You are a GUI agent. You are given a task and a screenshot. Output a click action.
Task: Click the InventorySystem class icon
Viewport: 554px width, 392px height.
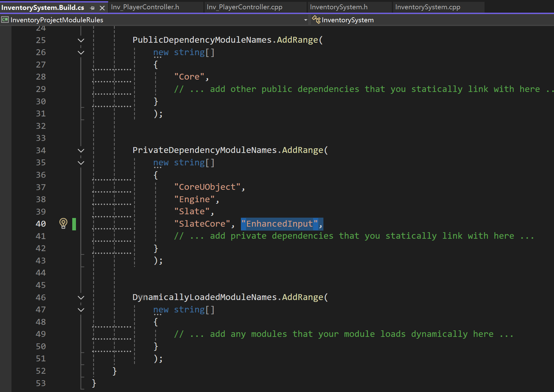click(x=316, y=20)
